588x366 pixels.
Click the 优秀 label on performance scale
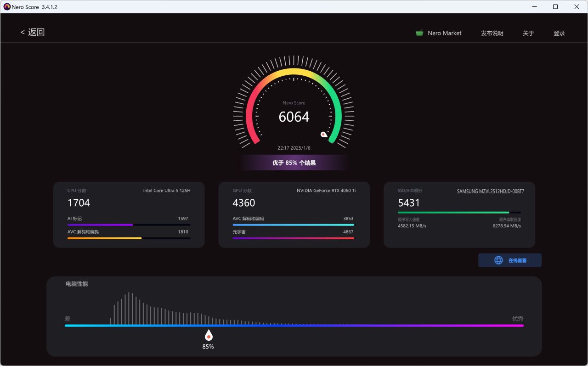[518, 319]
